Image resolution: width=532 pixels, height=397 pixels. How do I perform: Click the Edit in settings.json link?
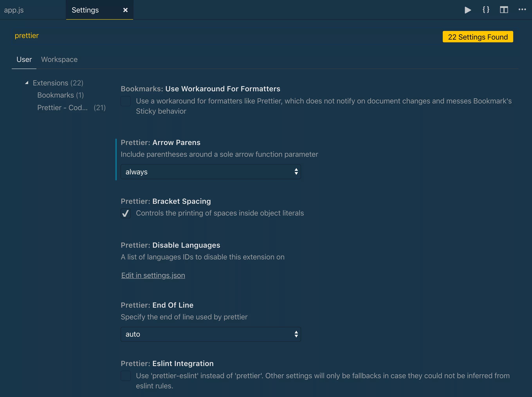pos(153,275)
